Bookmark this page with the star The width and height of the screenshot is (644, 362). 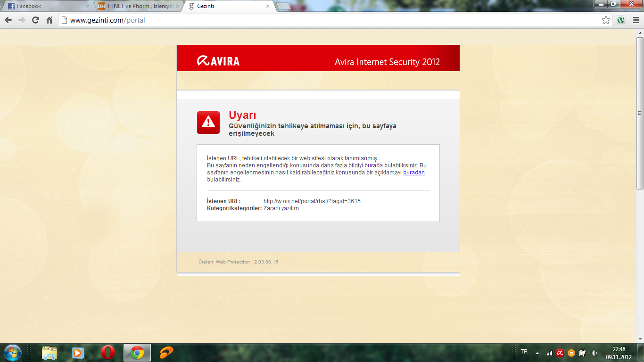pos(606,20)
